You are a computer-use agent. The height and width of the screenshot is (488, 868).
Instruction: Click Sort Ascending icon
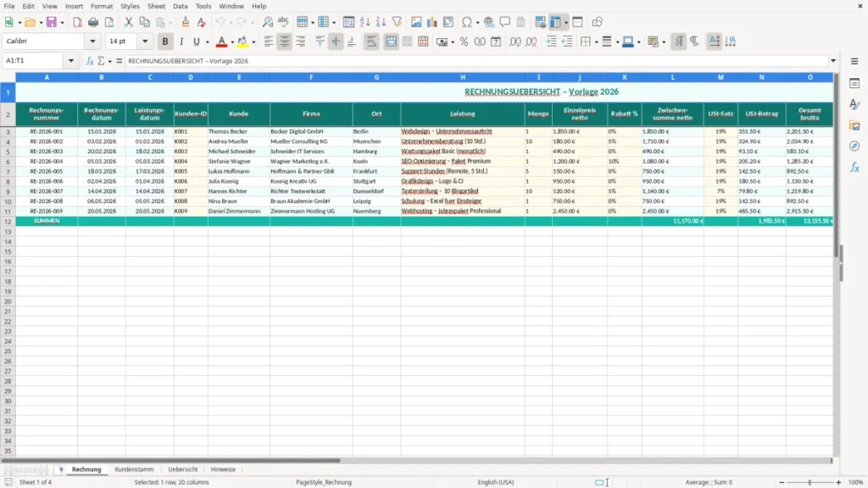pyautogui.click(x=364, y=22)
